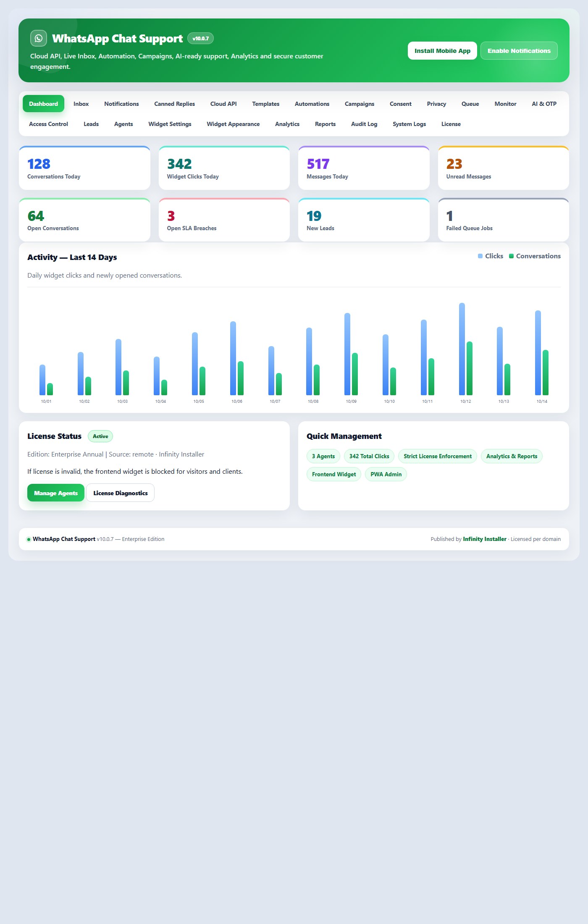
Task: Click the Conversations legend green swatch
Action: [x=511, y=256]
